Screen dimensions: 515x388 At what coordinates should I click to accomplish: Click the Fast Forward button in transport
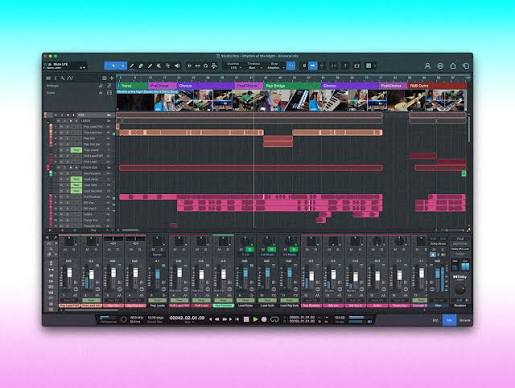(225, 319)
